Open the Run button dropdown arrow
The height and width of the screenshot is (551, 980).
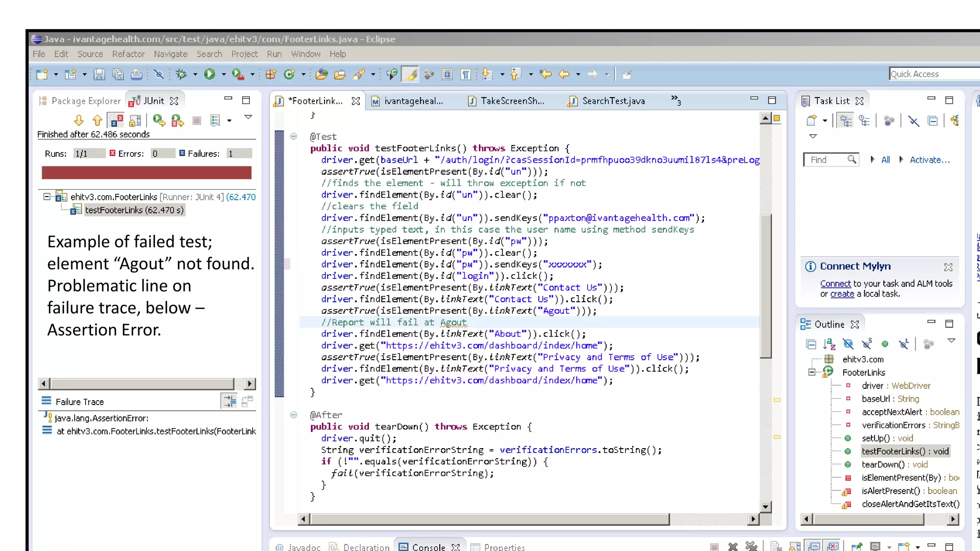coord(223,74)
